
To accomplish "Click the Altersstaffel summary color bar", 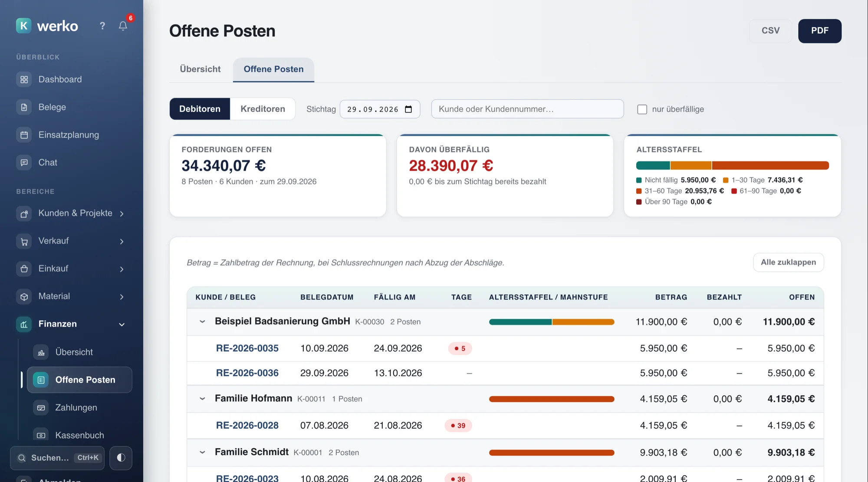I will (733, 165).
